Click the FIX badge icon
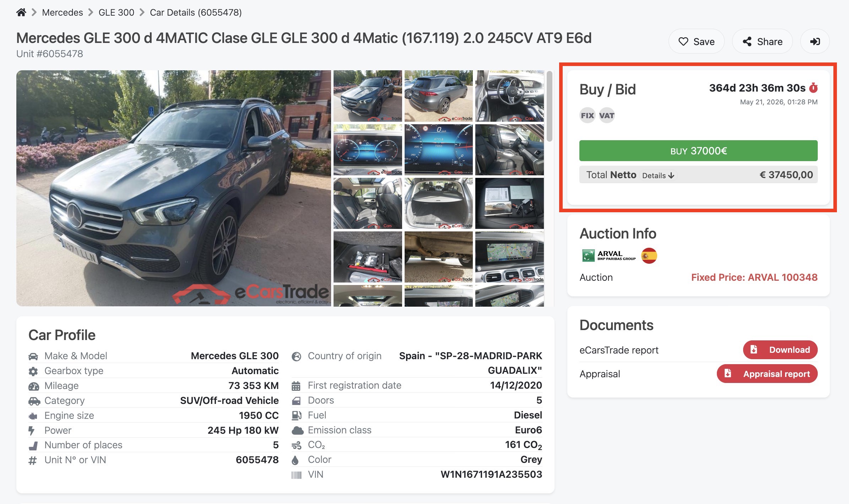 (588, 115)
